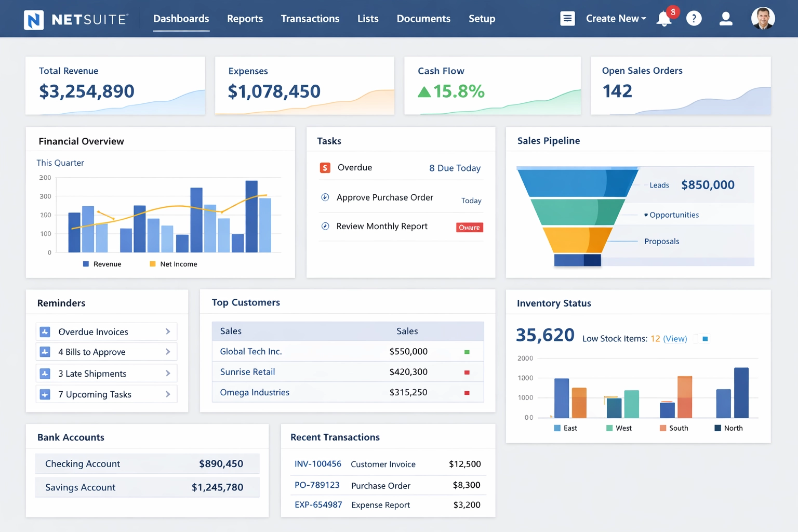Open the Transactions menu

310,19
